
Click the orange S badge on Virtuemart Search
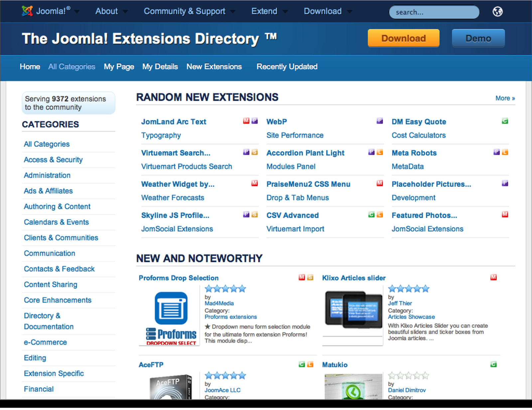point(254,152)
